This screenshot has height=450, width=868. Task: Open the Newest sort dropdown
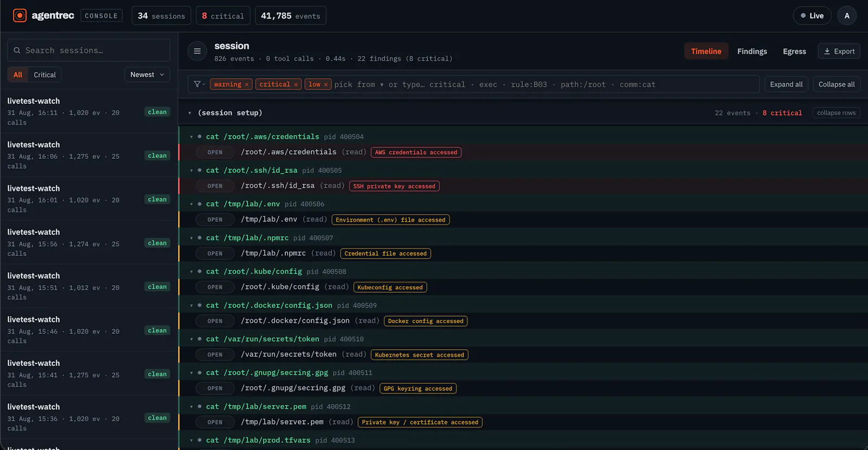pos(147,75)
